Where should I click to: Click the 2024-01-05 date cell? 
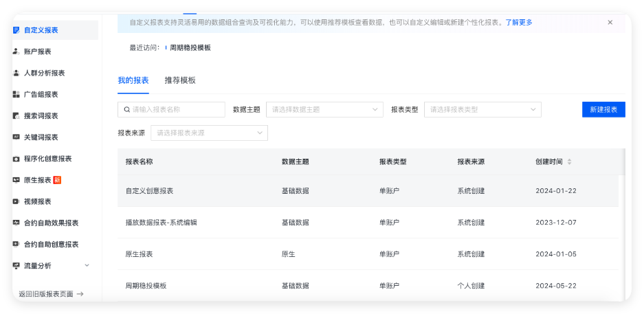click(x=556, y=254)
